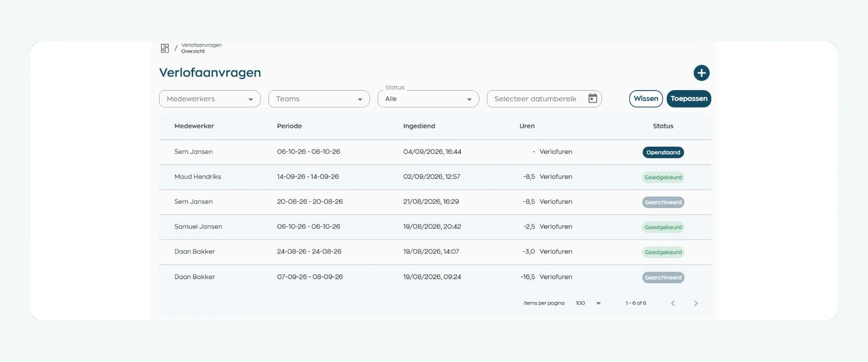Click the Uren column header
Viewport: 868px width, 362px height.
pos(527,126)
